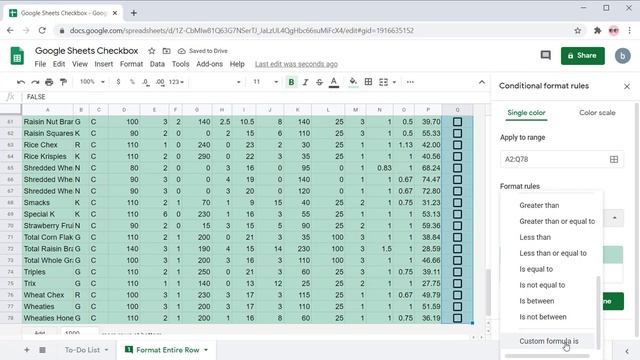Click the browser Extensions puzzle icon

(598, 31)
